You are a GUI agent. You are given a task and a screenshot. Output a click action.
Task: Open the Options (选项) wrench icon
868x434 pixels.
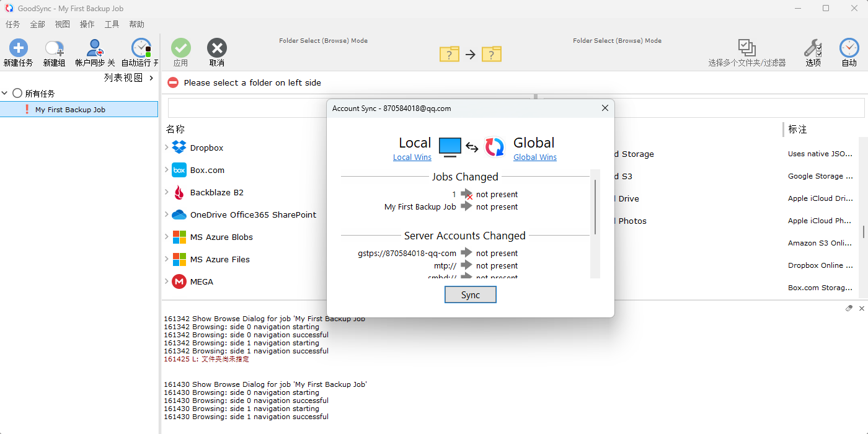813,48
